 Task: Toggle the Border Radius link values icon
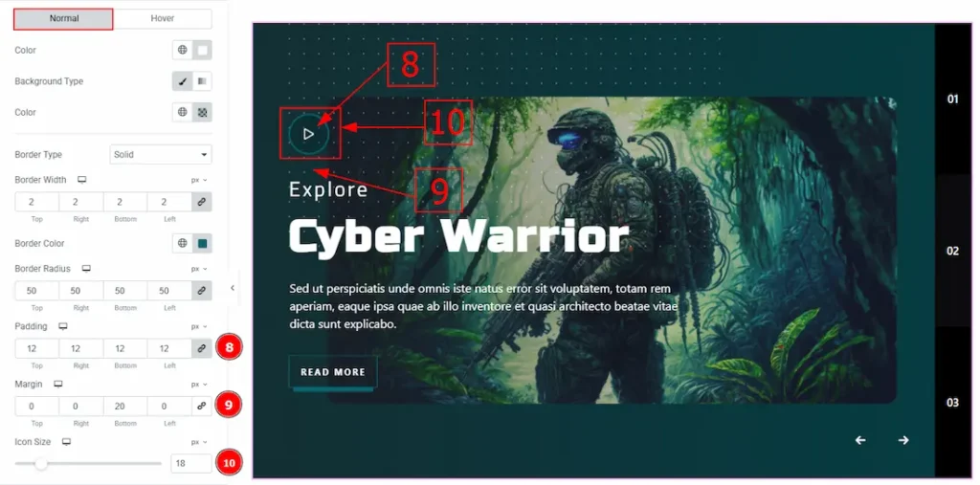pyautogui.click(x=201, y=291)
